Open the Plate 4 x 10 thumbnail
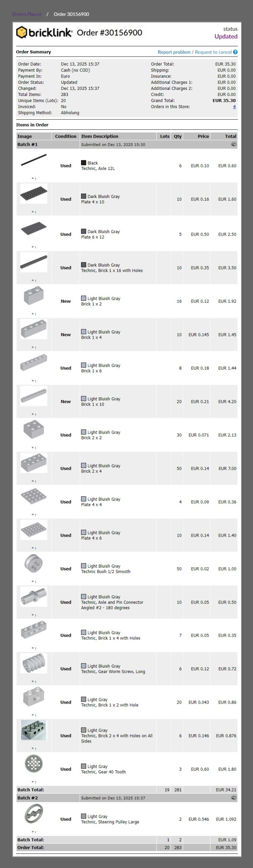Screen dimensions: 253x868 [34, 194]
